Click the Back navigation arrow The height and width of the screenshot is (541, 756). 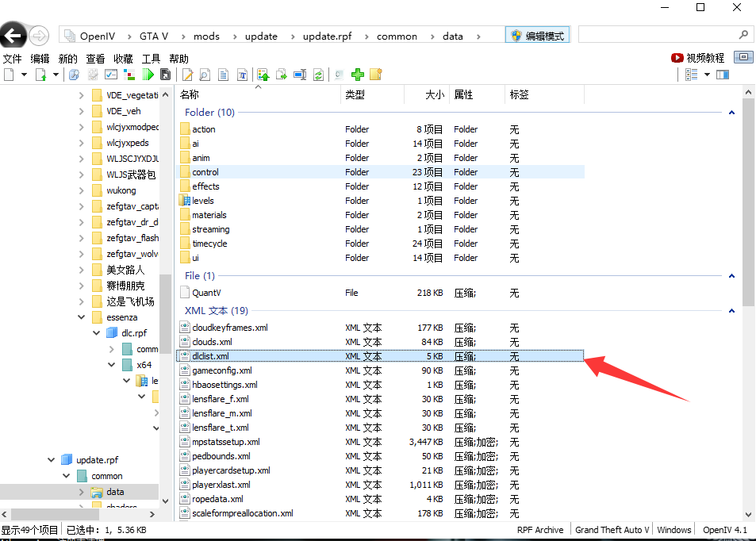[13, 35]
